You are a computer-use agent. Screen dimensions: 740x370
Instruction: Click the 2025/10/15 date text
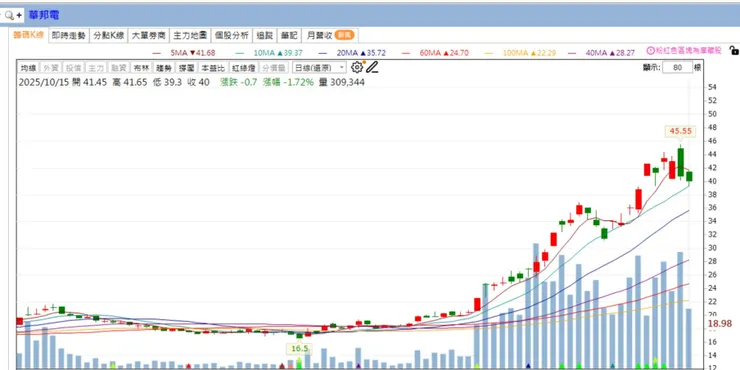tap(43, 82)
